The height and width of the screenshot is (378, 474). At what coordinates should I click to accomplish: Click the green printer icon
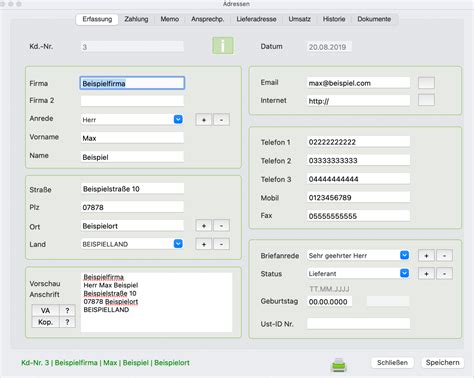pyautogui.click(x=339, y=365)
